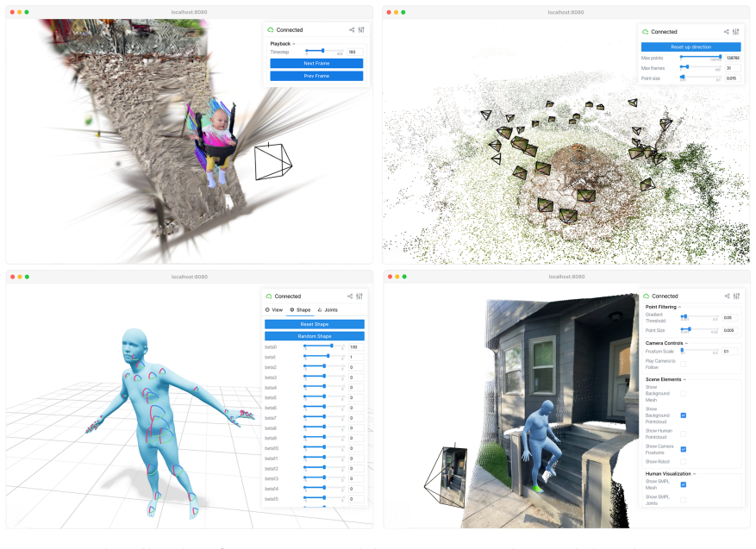This screenshot has height=549, width=756.
Task: Click the beta10 value field
Action: point(356,448)
